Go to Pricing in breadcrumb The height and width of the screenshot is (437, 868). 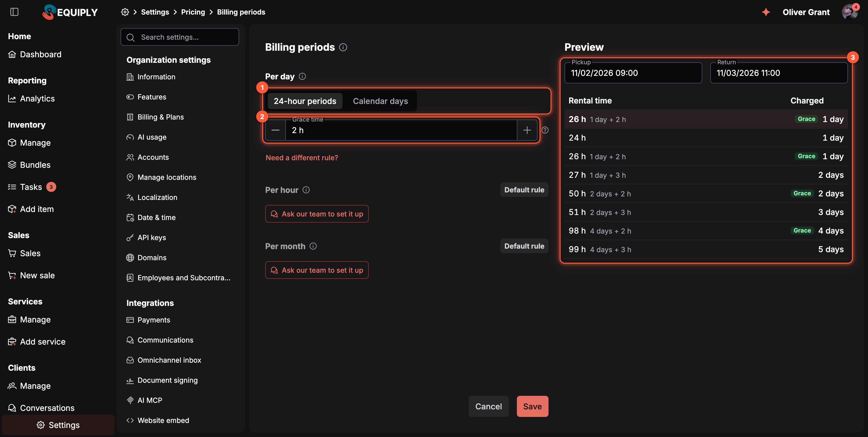coord(193,12)
